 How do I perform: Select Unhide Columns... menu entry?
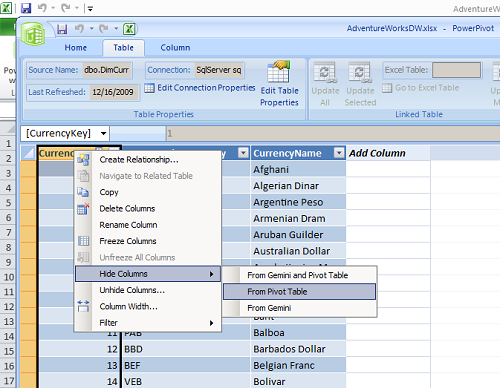148,290
